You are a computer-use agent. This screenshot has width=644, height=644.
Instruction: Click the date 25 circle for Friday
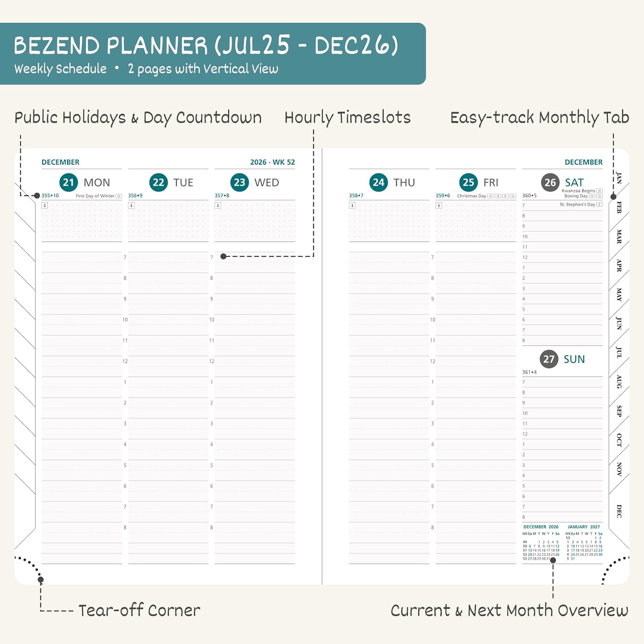click(468, 182)
